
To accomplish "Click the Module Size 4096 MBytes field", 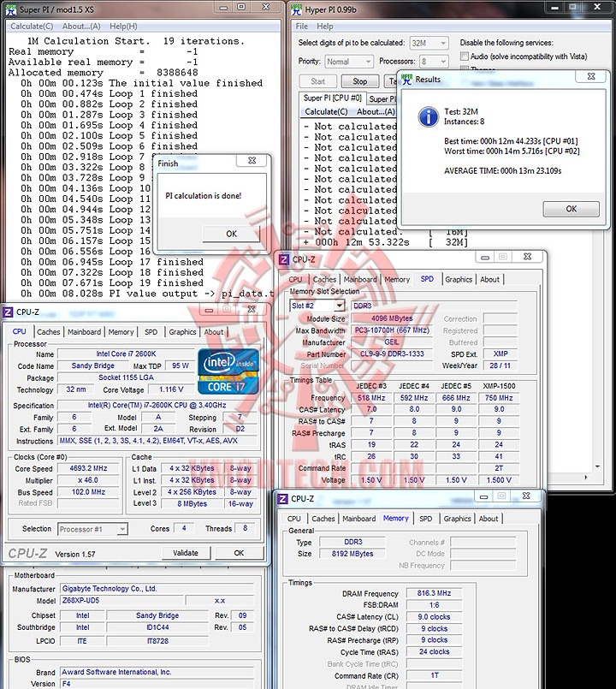I will [392, 318].
